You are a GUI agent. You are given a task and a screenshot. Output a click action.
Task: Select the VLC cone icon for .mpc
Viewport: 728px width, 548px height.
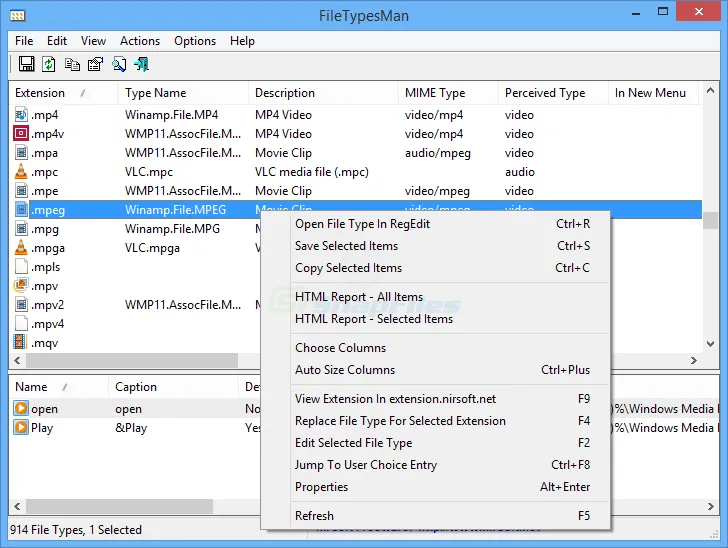[x=21, y=172]
